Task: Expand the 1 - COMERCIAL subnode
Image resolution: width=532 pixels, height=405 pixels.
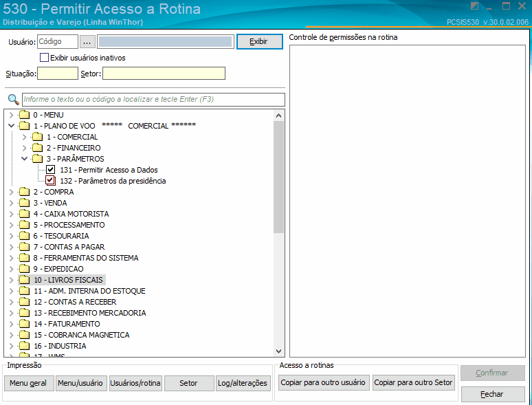Action: tap(24, 137)
